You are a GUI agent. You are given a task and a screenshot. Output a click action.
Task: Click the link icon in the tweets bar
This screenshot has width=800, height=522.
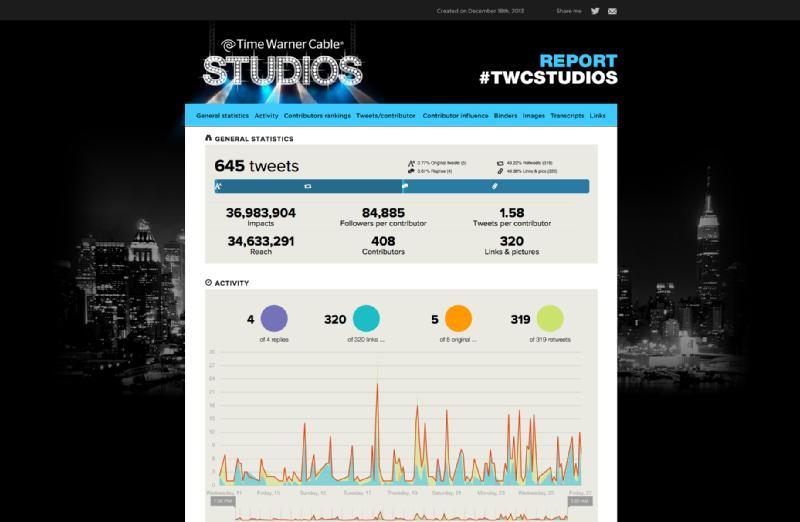coord(494,186)
